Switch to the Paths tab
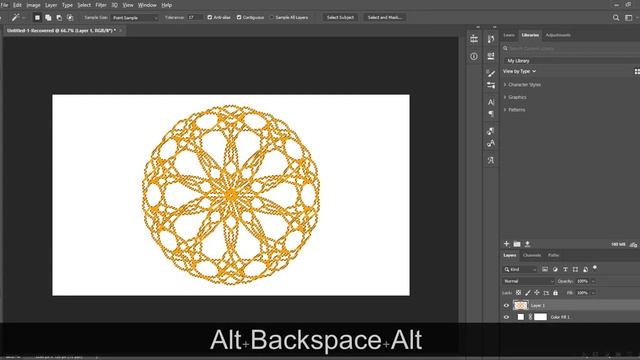Viewport: 640px width, 360px height. pyautogui.click(x=553, y=255)
